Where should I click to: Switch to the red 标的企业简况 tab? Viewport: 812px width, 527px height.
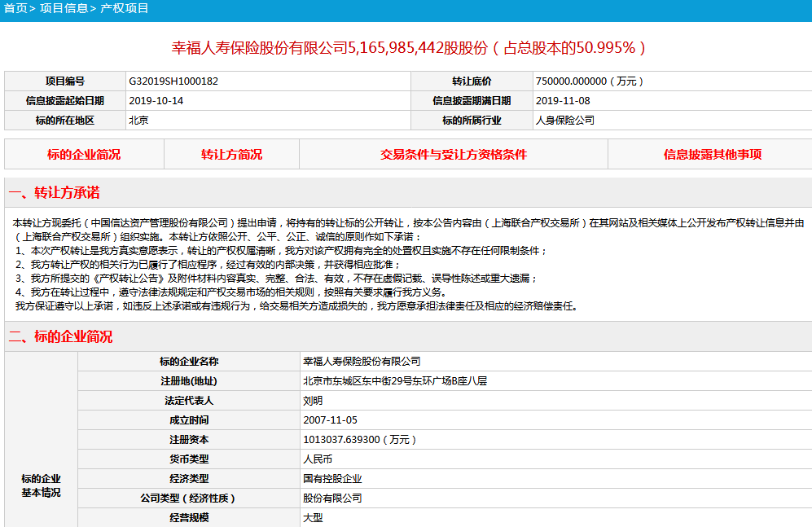pyautogui.click(x=84, y=154)
